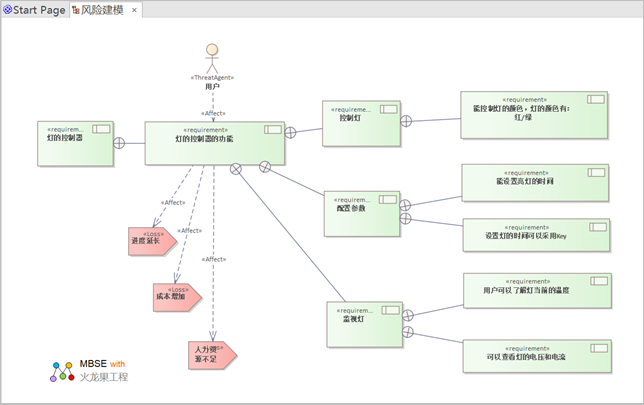This screenshot has height=405, width=644.
Task: Click the 成本增加 Loss element
Action: click(x=168, y=297)
